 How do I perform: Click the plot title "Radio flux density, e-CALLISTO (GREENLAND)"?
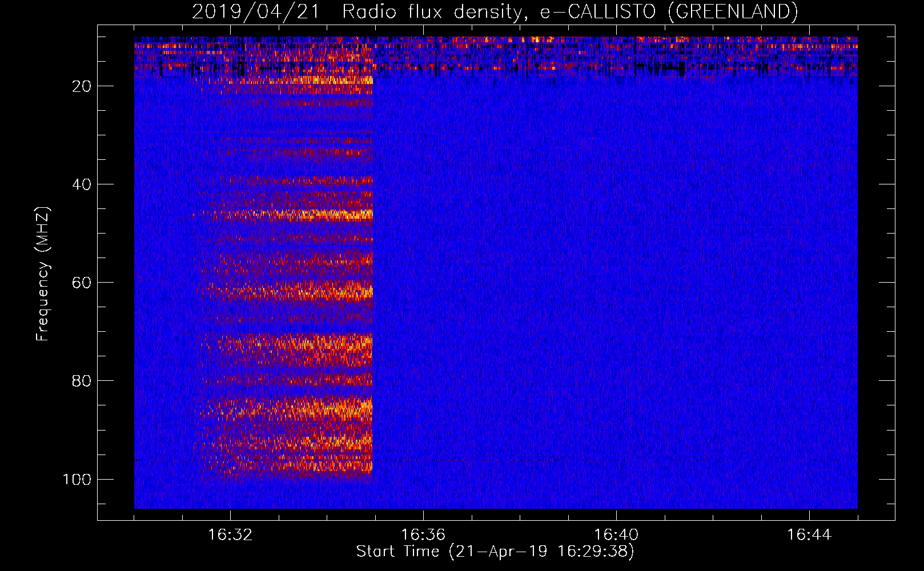[570, 11]
